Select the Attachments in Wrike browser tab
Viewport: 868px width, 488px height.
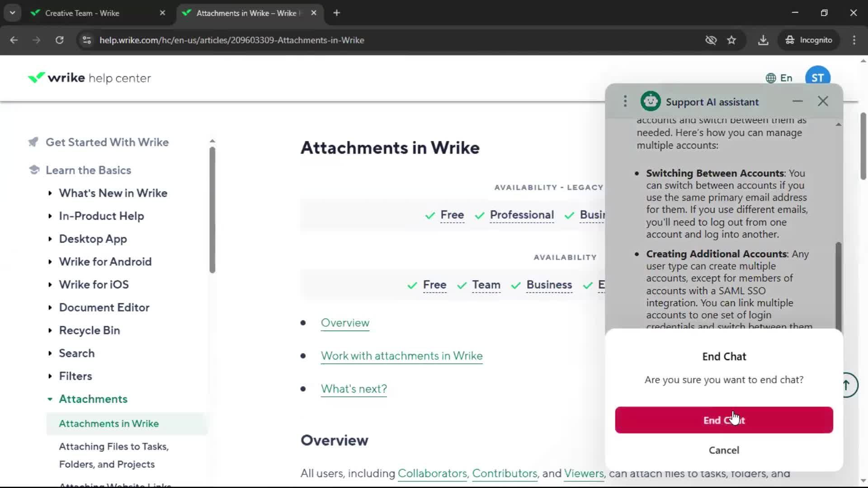[246, 13]
